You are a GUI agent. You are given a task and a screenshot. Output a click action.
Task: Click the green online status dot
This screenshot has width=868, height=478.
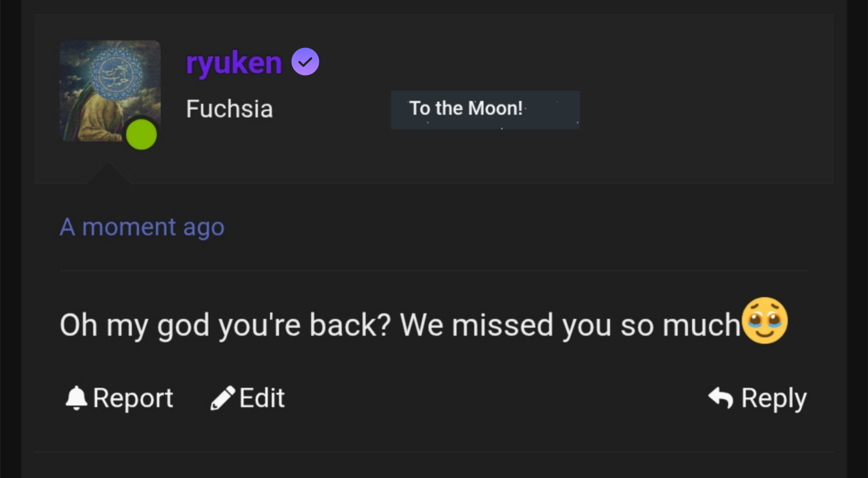141,134
